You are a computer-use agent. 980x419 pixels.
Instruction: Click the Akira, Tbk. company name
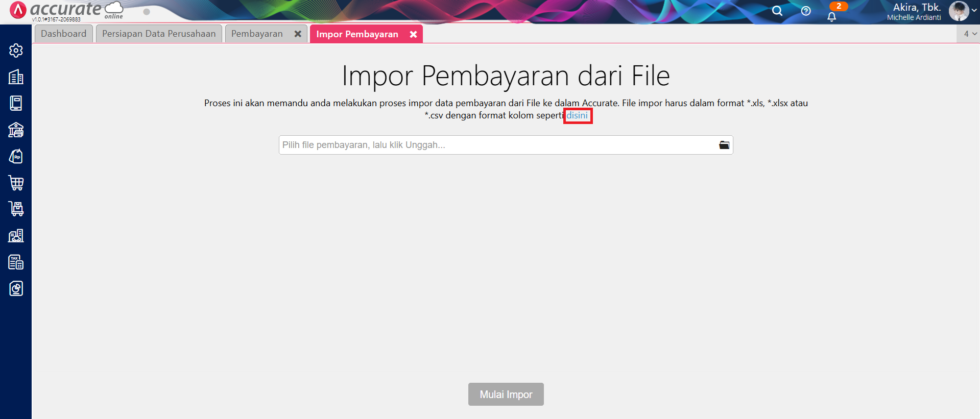917,7
